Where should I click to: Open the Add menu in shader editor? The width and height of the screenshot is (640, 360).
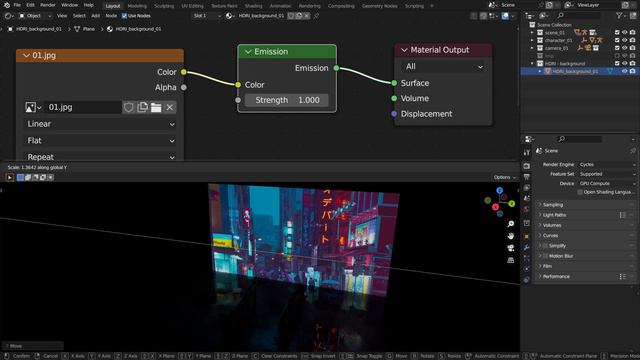96,16
